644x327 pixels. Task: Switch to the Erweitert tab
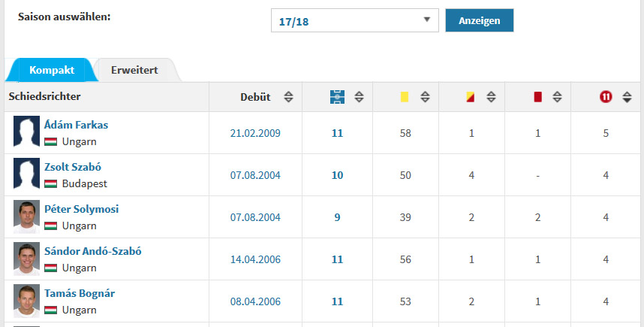(x=134, y=70)
